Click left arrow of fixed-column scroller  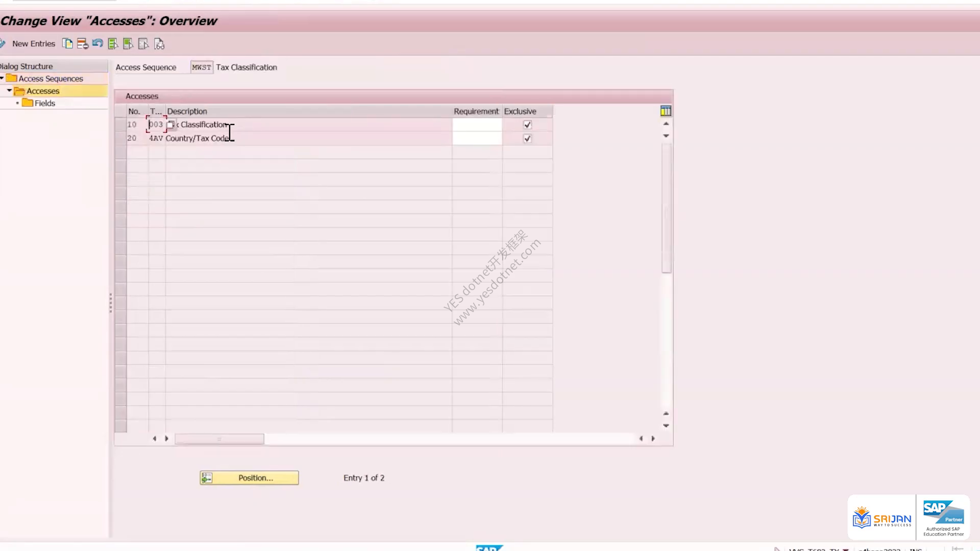click(x=155, y=439)
